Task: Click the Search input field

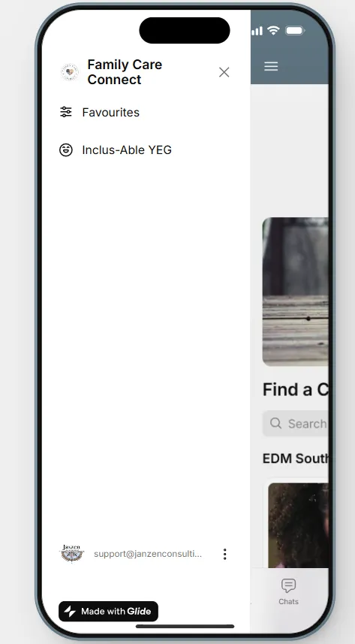Action: 296,423
